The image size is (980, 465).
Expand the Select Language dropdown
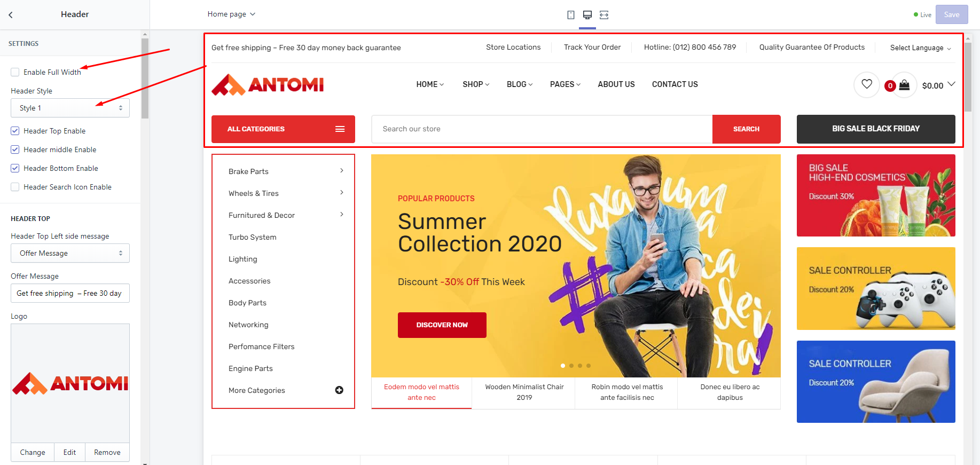tap(921, 48)
